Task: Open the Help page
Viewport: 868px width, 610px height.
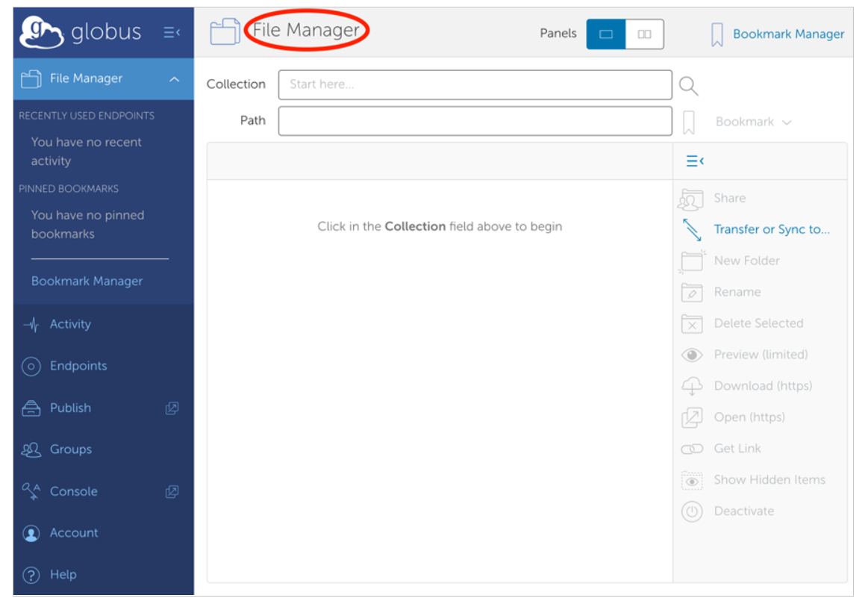Action: coord(63,575)
